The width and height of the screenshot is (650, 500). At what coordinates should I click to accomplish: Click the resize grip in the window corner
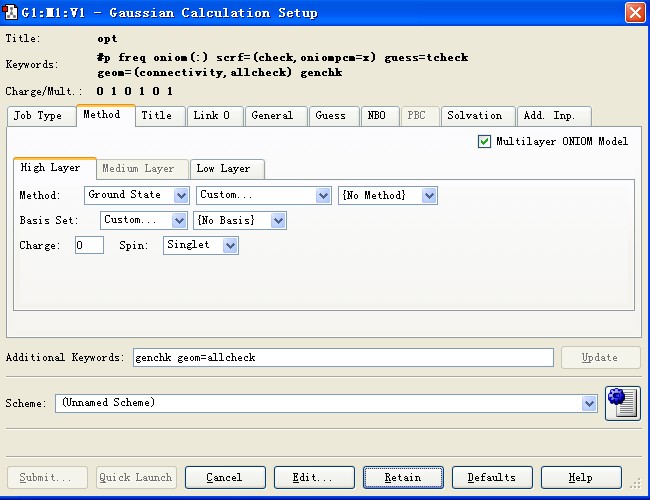pos(635,483)
